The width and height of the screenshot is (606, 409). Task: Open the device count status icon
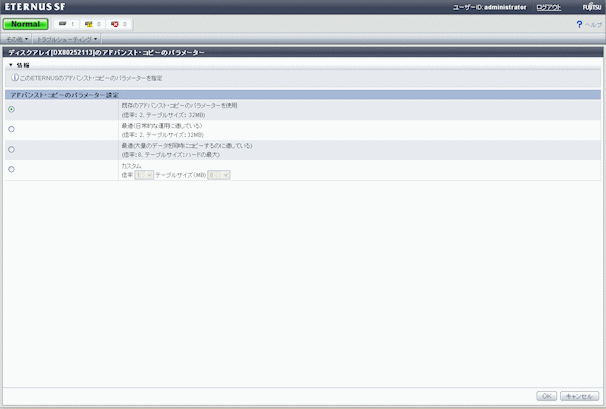63,24
